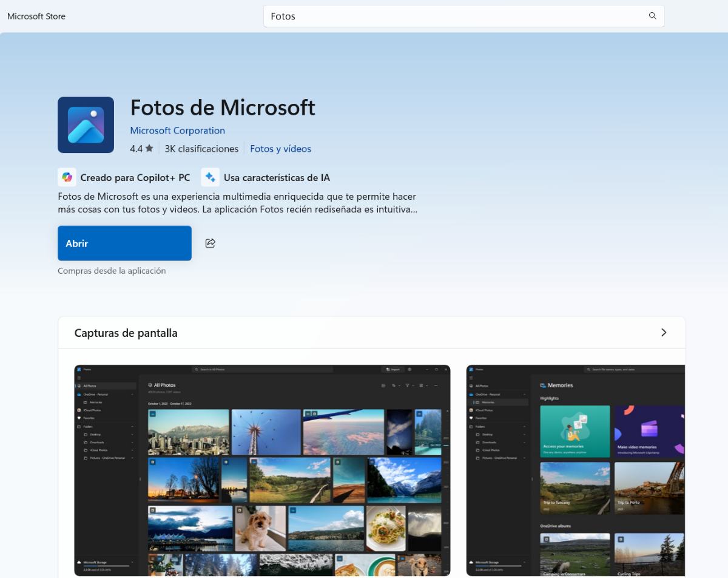Image resolution: width=728 pixels, height=578 pixels.
Task: Click the share icon beside Abrir
Action: click(x=211, y=243)
